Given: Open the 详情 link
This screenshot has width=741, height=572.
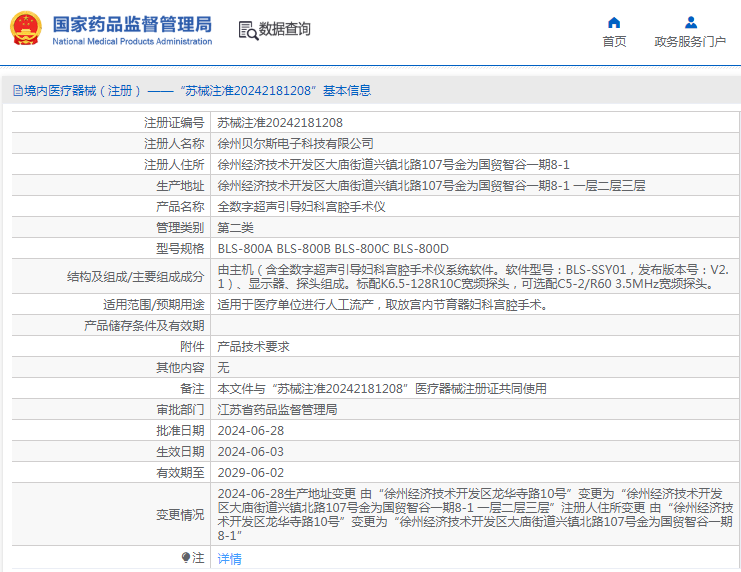Looking at the screenshot, I should [230, 559].
